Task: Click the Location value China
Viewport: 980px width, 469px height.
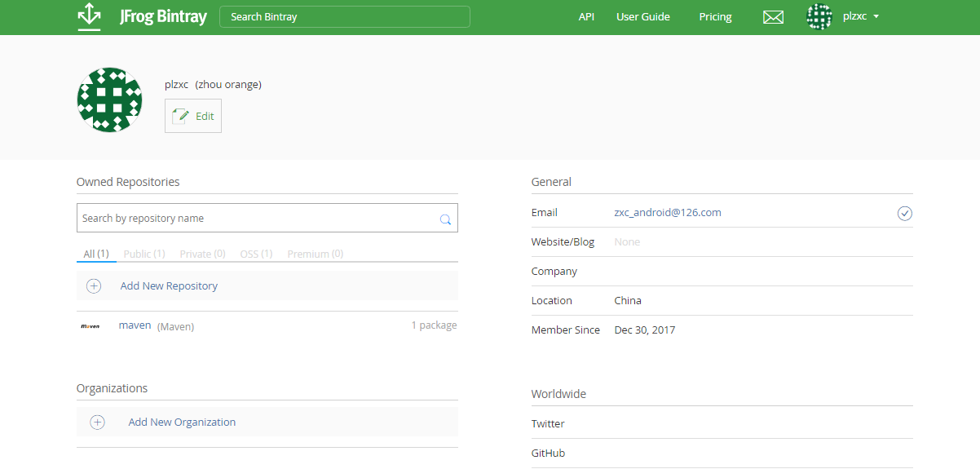Action: 628,300
